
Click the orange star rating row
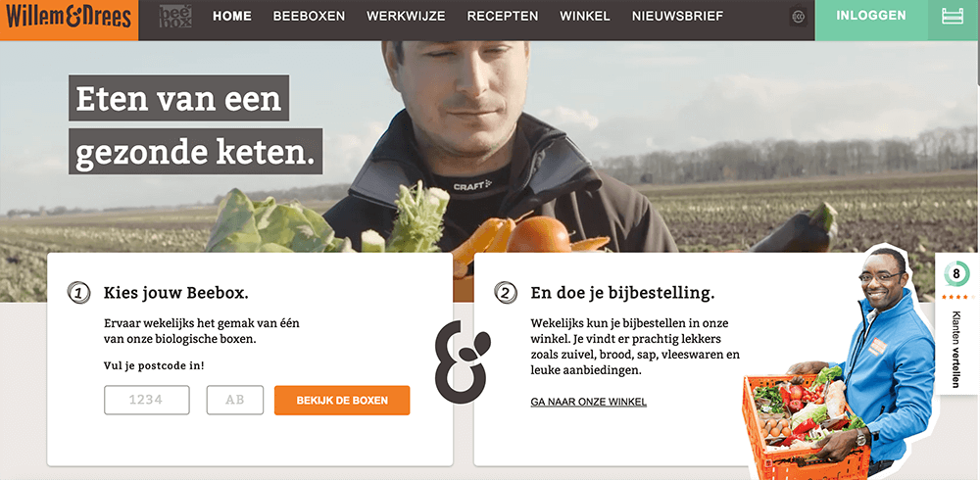pyautogui.click(x=956, y=297)
